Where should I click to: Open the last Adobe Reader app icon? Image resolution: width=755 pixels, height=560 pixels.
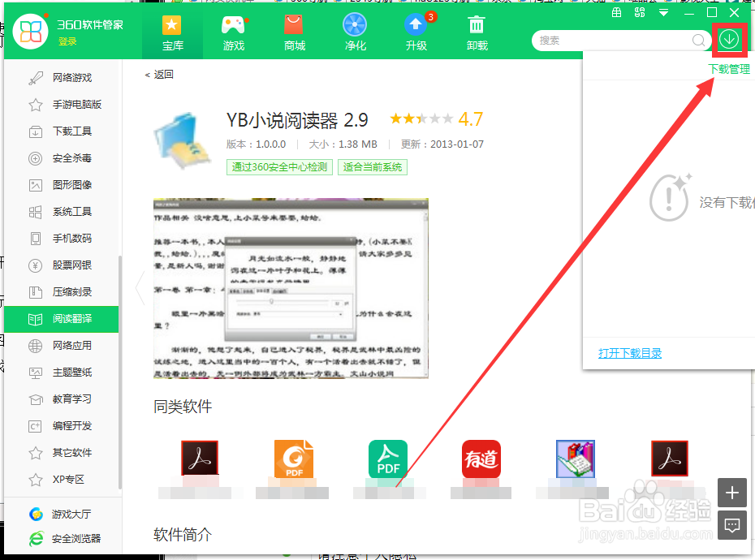click(x=670, y=459)
